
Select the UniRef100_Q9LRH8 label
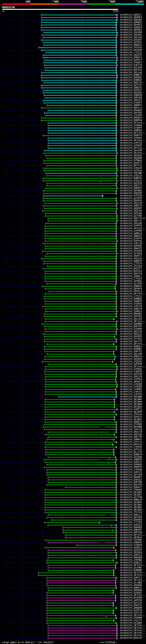131,32
